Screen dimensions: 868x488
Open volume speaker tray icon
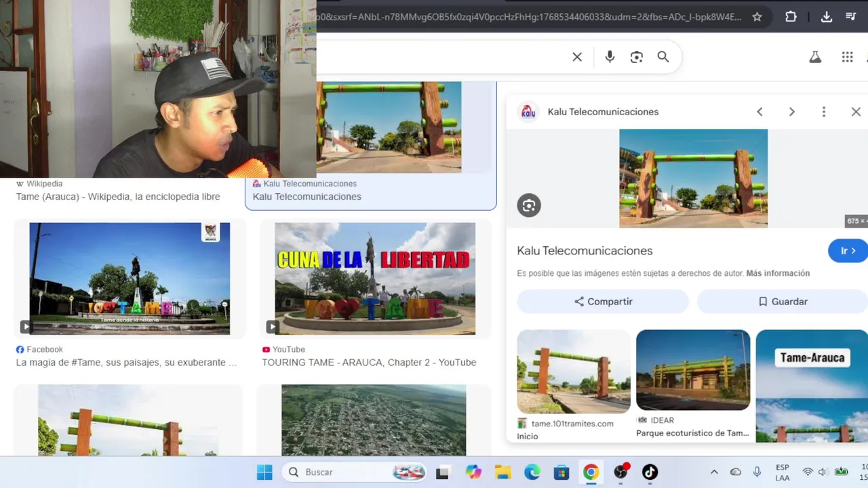(823, 472)
